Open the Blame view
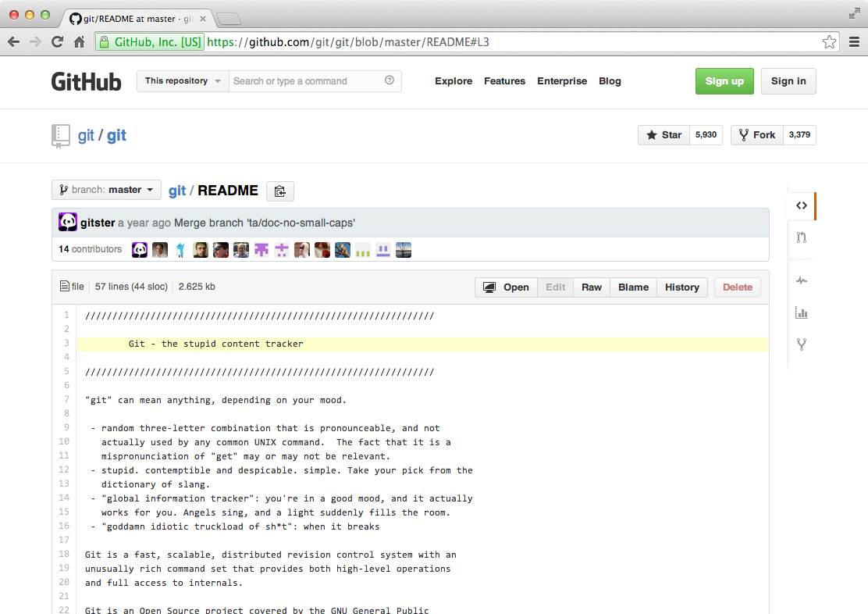868x614 pixels. (x=633, y=287)
